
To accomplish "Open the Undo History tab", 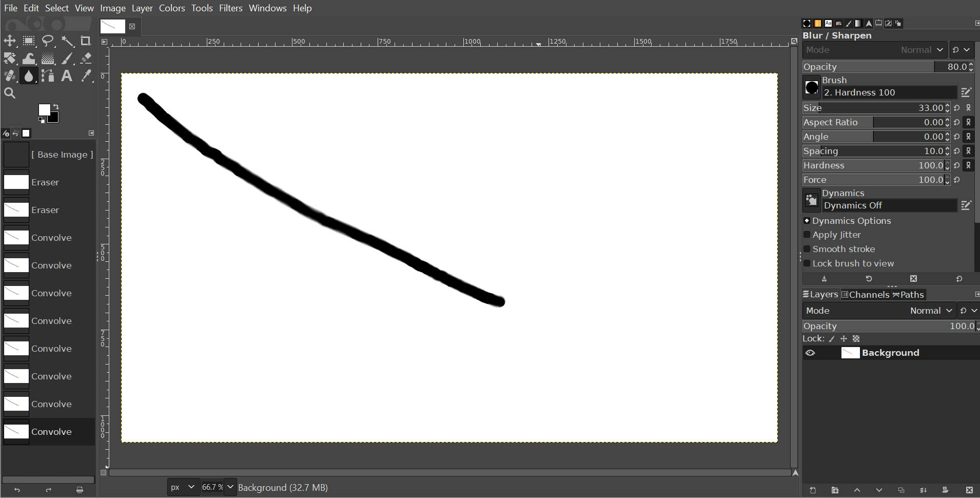I will point(15,133).
